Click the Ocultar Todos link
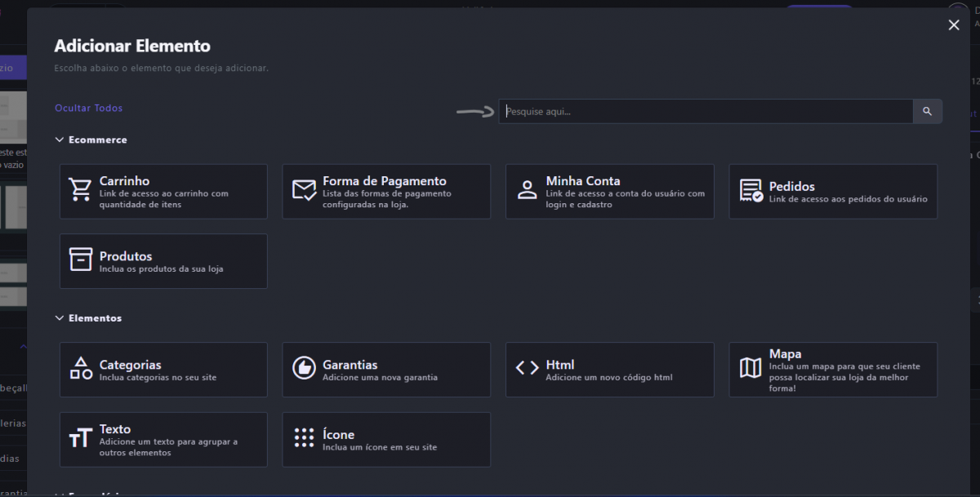Viewport: 980px width, 497px height. tap(88, 108)
